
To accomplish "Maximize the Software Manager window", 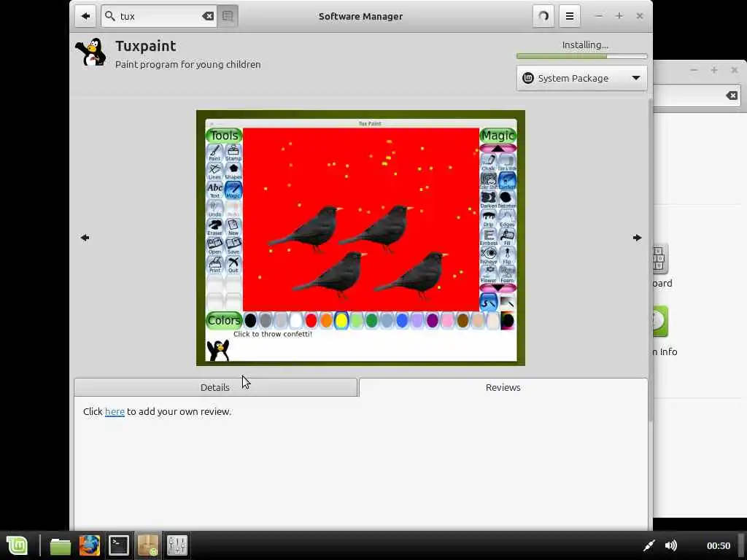I will (619, 16).
